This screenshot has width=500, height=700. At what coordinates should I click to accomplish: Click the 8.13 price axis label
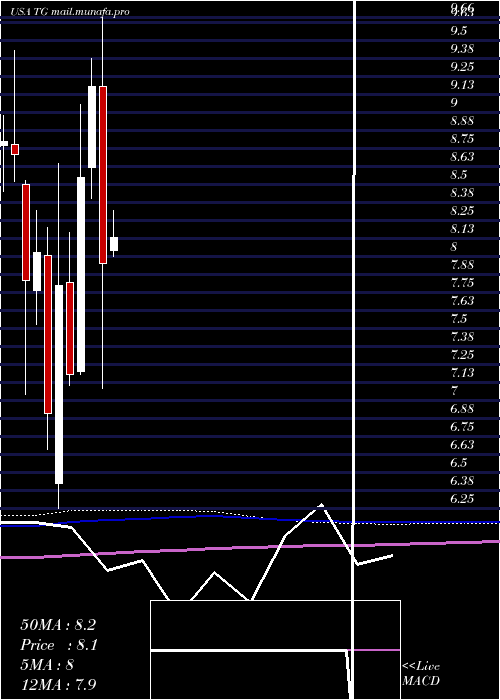tap(462, 229)
